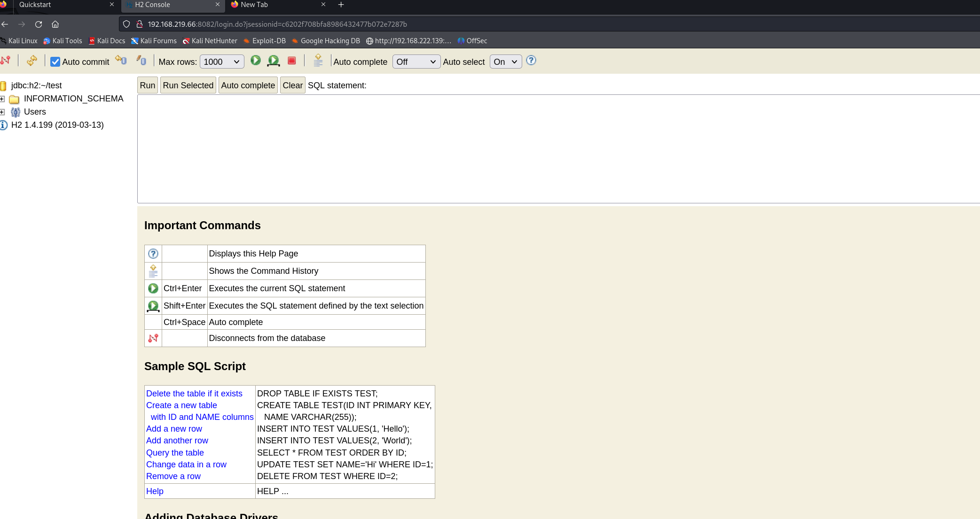Open Google Hacking DB bookmark
The height and width of the screenshot is (519, 980).
326,41
